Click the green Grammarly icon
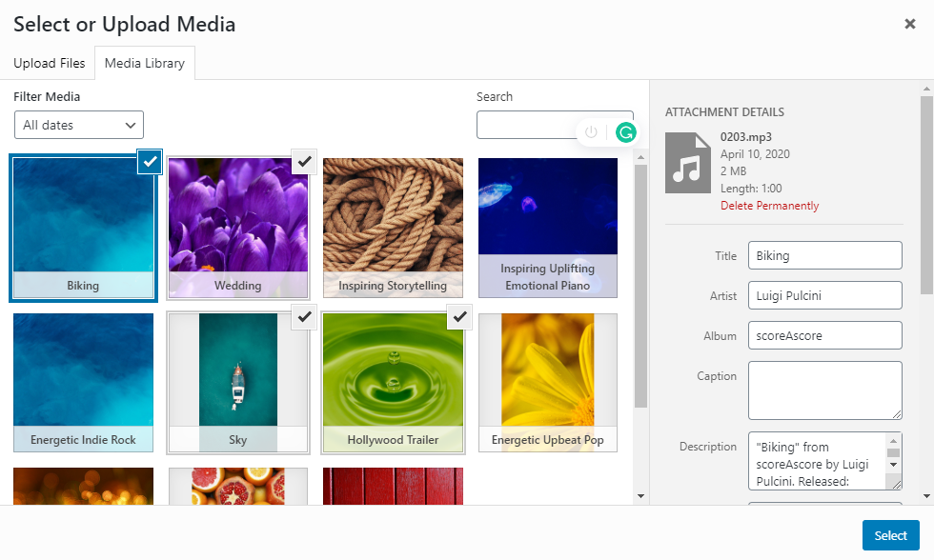The width and height of the screenshot is (934, 560). 625,132
